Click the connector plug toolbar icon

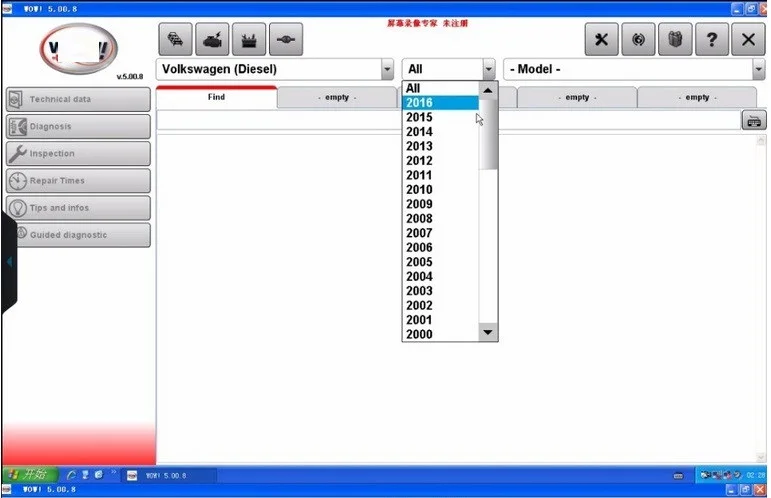click(286, 39)
